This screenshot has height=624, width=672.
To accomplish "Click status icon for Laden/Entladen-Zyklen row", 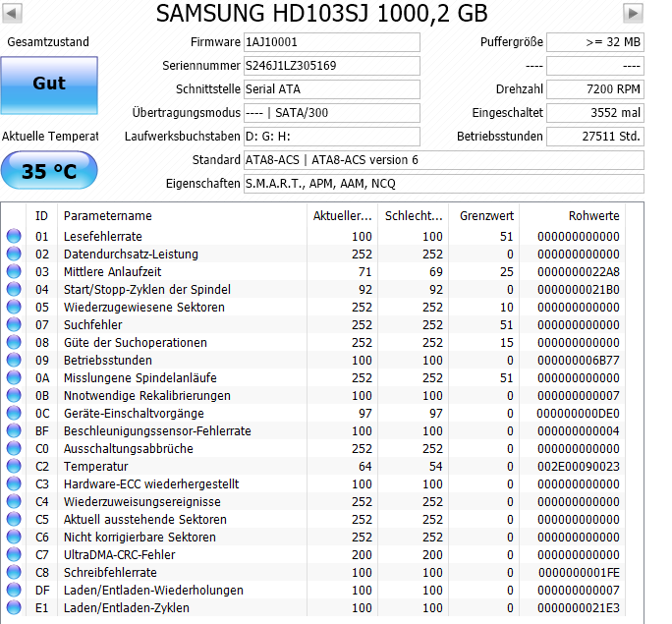I will 14,607.
